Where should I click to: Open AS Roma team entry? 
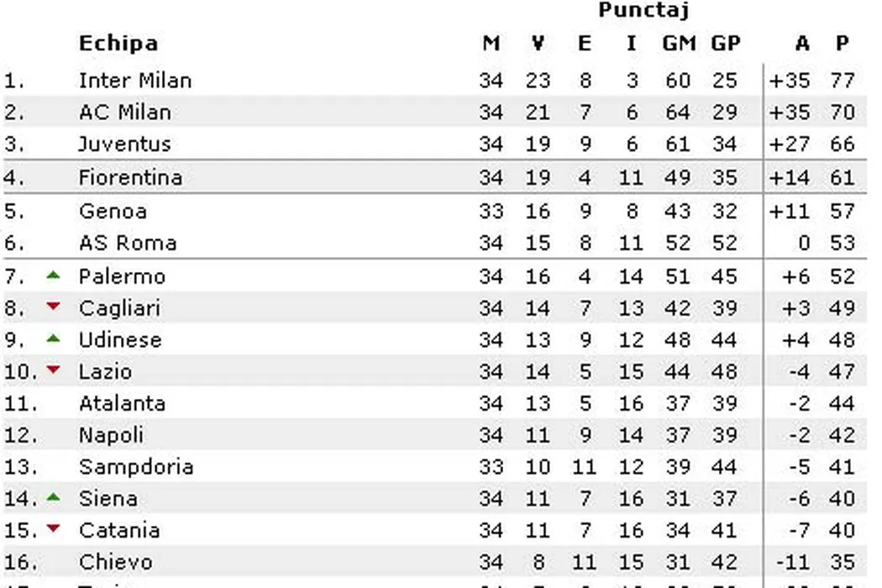[128, 244]
